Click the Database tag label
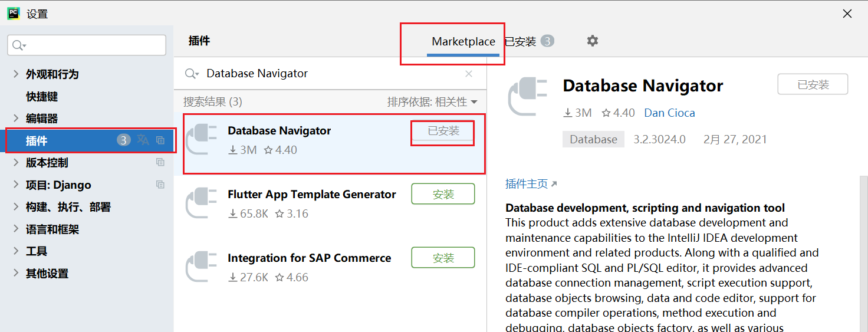 point(593,140)
